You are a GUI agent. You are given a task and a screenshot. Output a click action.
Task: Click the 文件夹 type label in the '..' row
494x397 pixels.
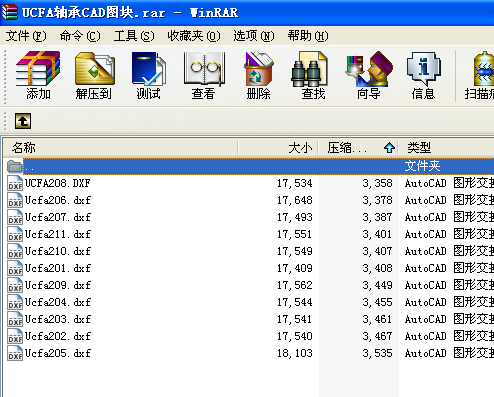pyautogui.click(x=422, y=166)
